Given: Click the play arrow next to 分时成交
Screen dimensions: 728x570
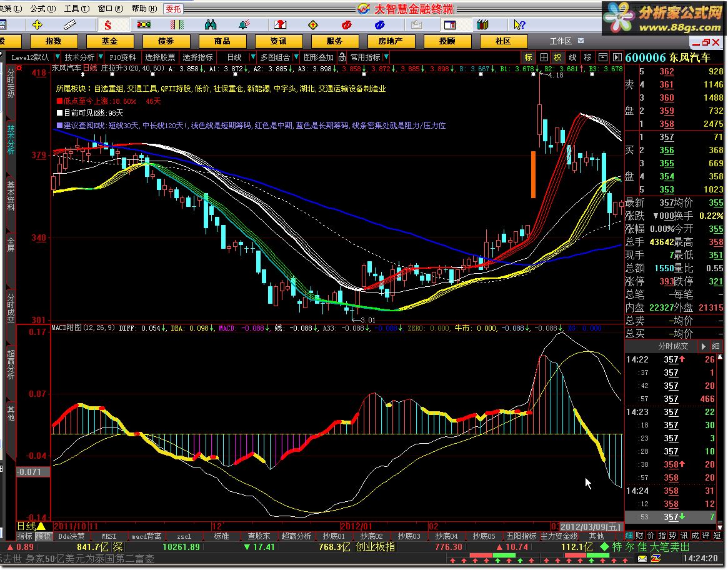Looking at the screenshot, I should 704,346.
